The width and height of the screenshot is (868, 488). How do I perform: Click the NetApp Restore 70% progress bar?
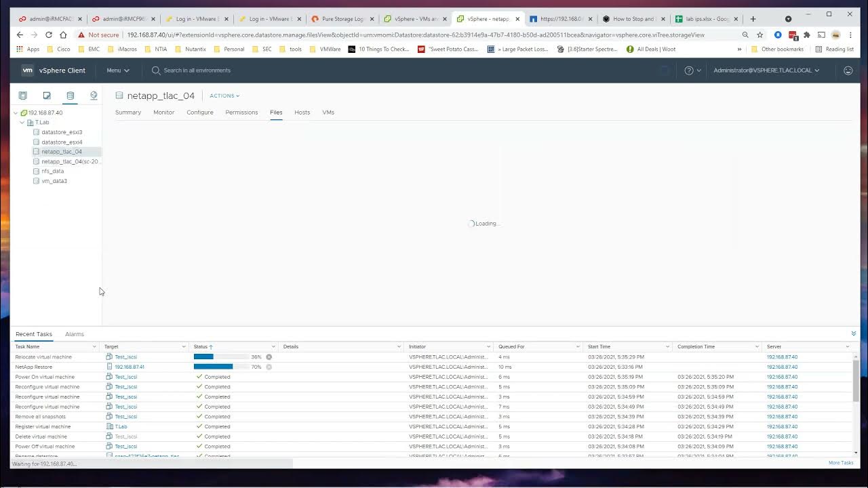click(x=221, y=367)
